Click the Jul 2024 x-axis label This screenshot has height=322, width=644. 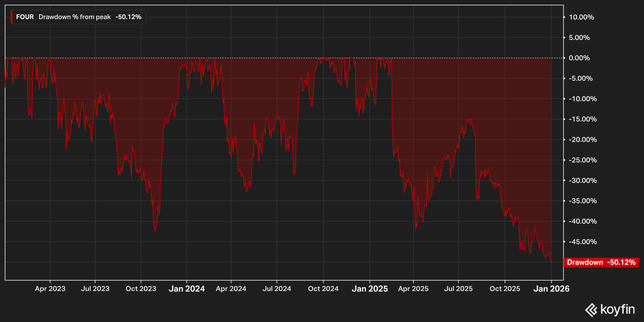tap(276, 289)
